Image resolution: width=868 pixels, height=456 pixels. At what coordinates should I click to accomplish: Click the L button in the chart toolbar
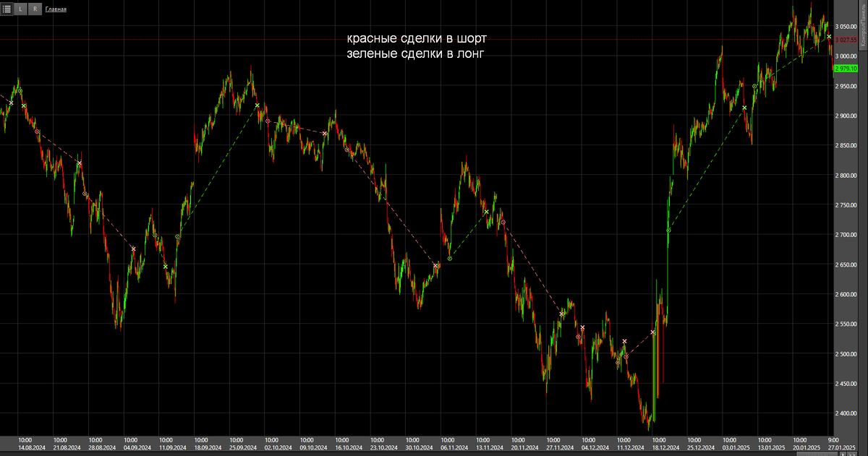coord(20,9)
